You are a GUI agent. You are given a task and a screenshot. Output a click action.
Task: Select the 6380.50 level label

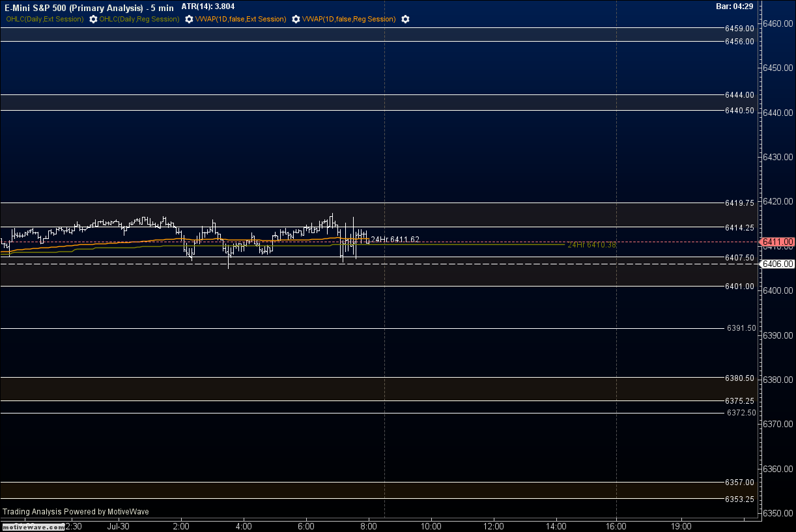tap(739, 378)
